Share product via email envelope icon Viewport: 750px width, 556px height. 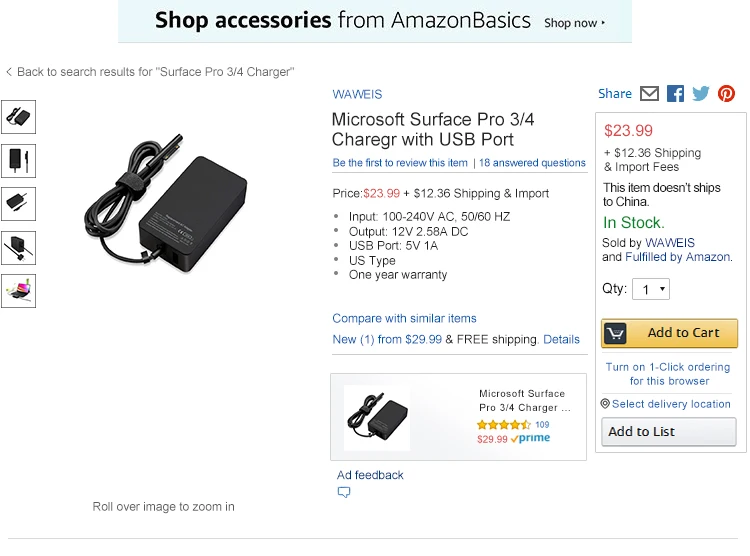649,93
